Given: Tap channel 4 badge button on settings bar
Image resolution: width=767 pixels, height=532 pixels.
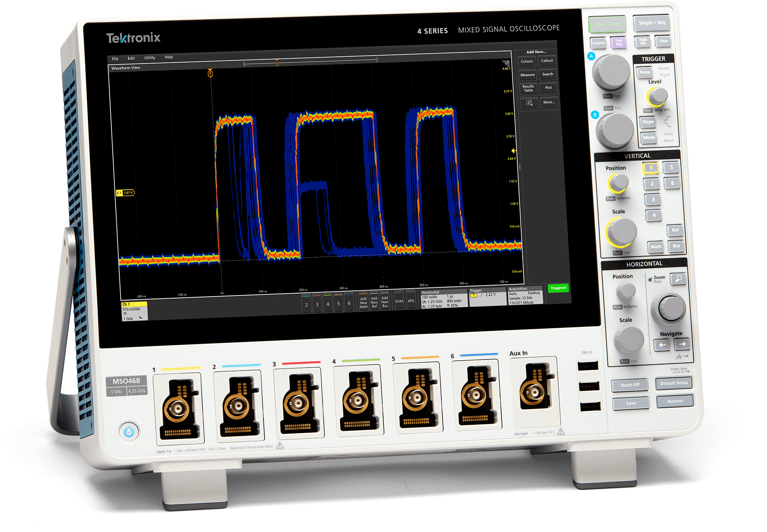Looking at the screenshot, I should [328, 303].
